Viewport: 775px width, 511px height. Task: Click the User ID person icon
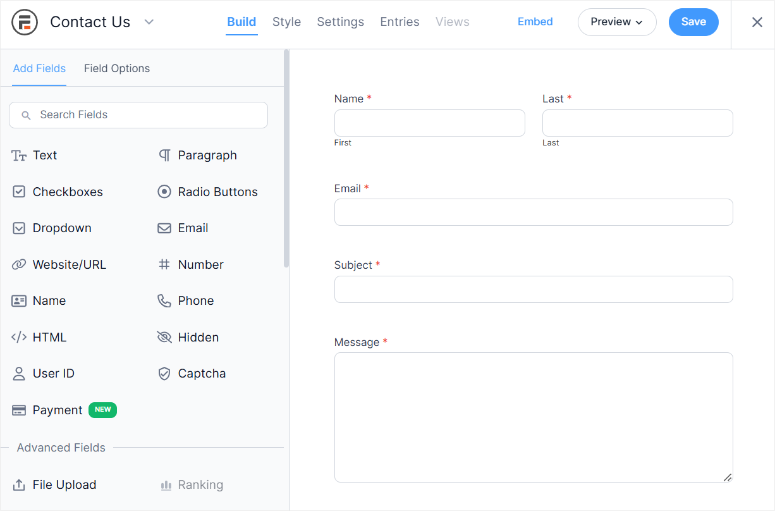(x=19, y=374)
